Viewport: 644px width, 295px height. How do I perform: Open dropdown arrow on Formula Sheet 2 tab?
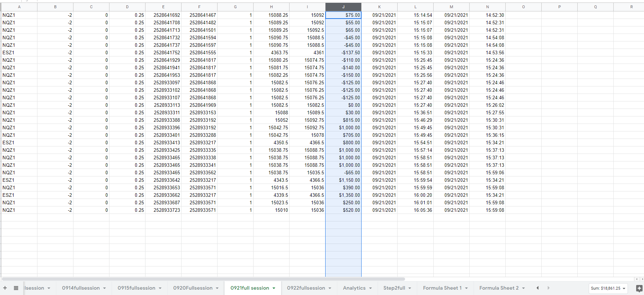523,288
